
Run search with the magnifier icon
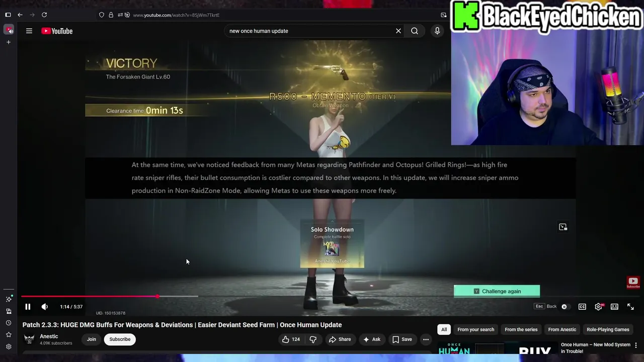[x=415, y=31]
